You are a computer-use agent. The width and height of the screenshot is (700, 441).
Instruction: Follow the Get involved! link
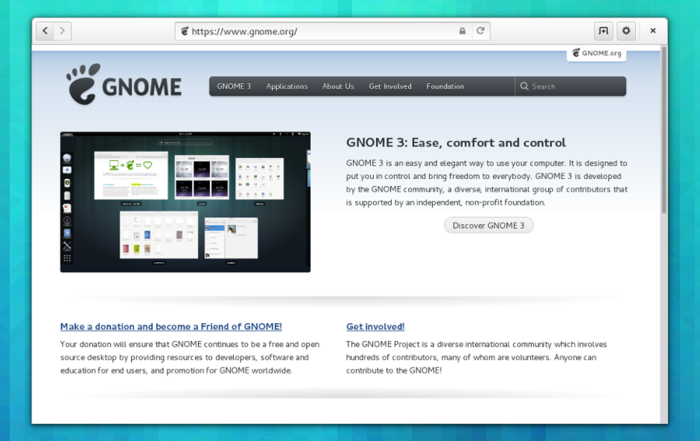pos(375,327)
